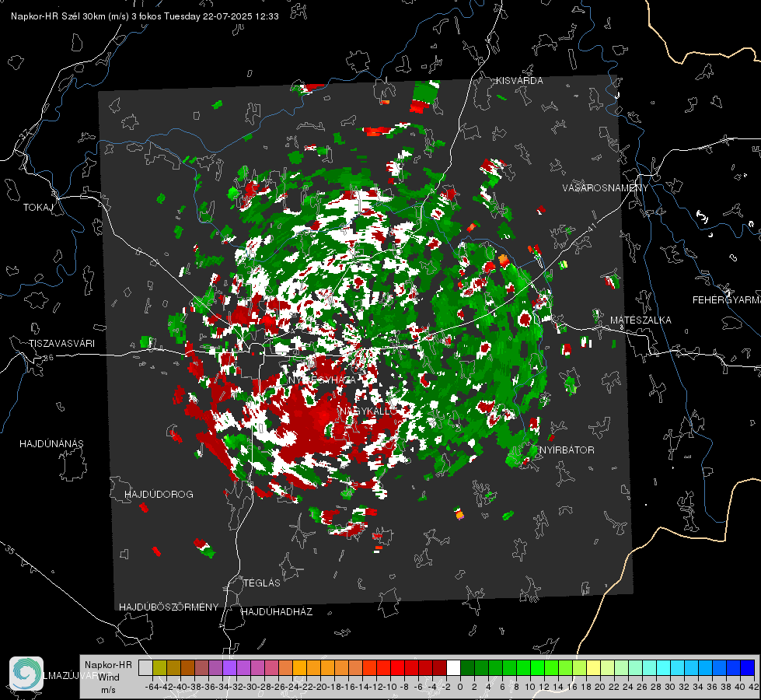Click the Wind label in legend
The image size is (761, 700).
pos(109,677)
